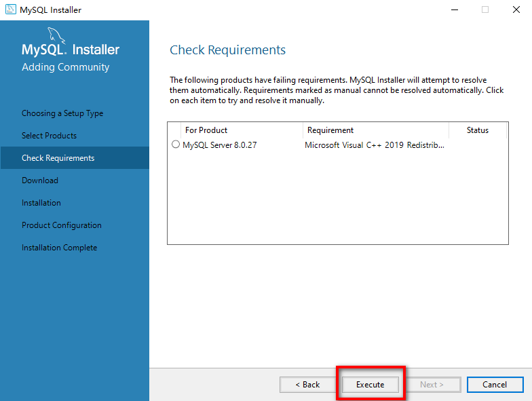
Task: Click the Adding Community subtitle
Action: [65, 67]
